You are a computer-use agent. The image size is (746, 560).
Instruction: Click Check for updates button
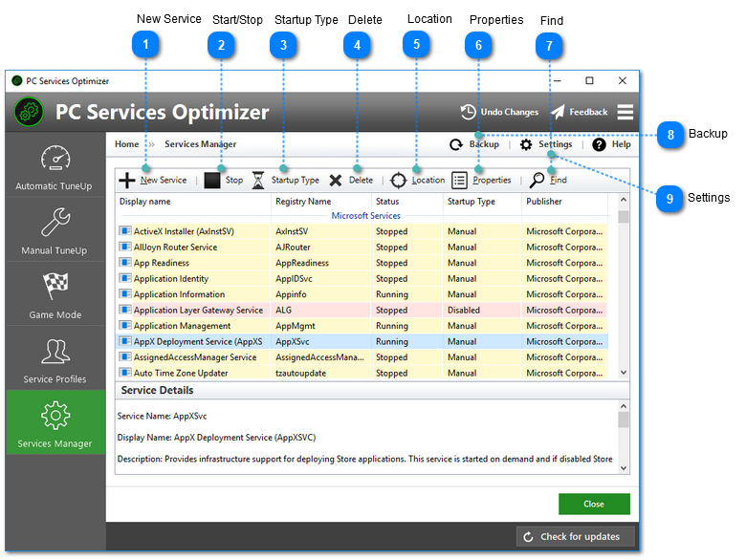click(575, 537)
